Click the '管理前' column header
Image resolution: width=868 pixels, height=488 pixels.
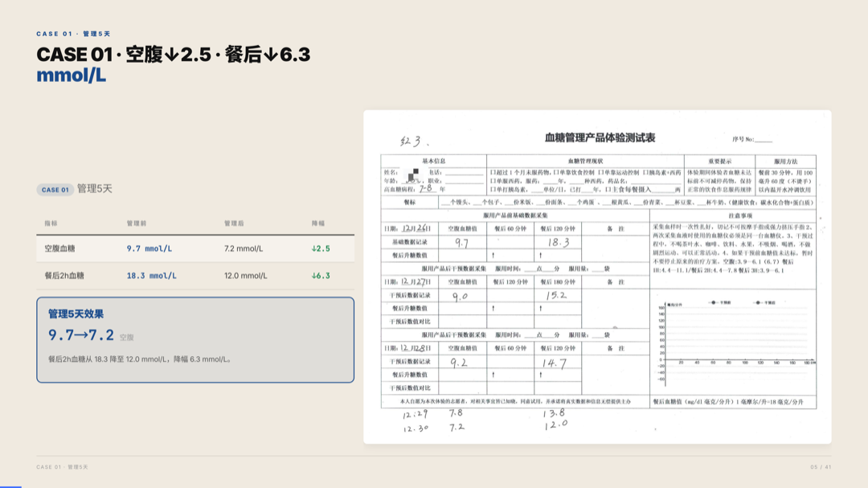(x=136, y=223)
